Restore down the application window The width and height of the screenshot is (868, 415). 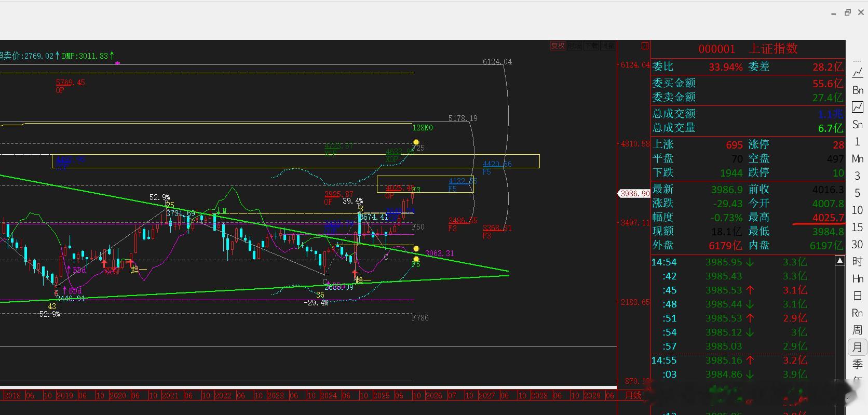848,12
